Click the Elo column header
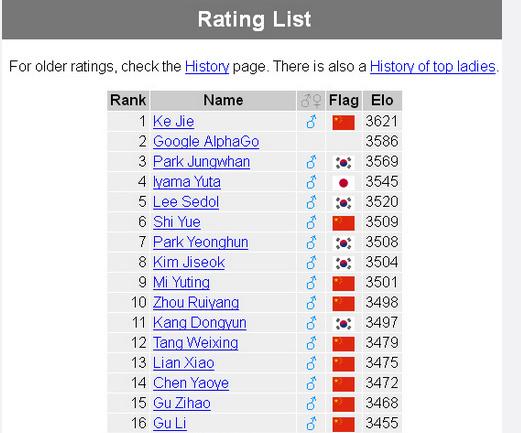This screenshot has height=433, width=521. point(382,100)
